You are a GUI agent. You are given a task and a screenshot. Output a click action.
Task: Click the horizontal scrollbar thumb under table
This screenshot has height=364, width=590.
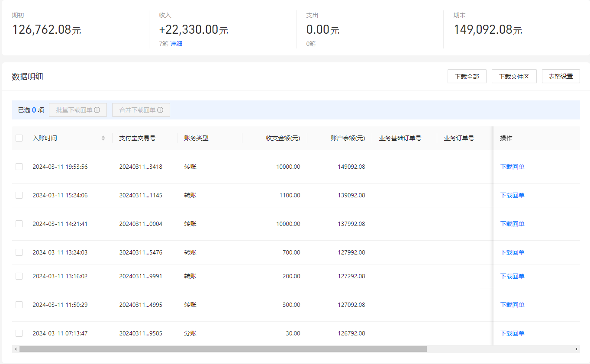click(x=223, y=349)
